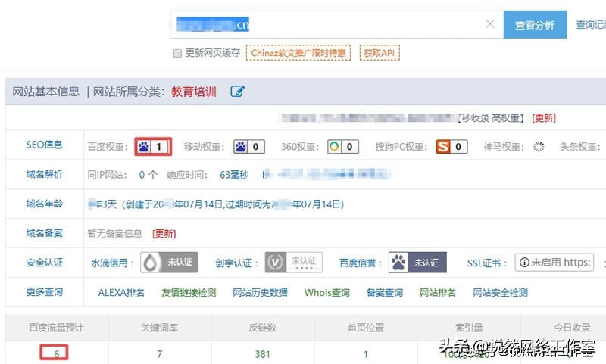
Task: Click 更新 link in site title row
Action: pyautogui.click(x=544, y=118)
